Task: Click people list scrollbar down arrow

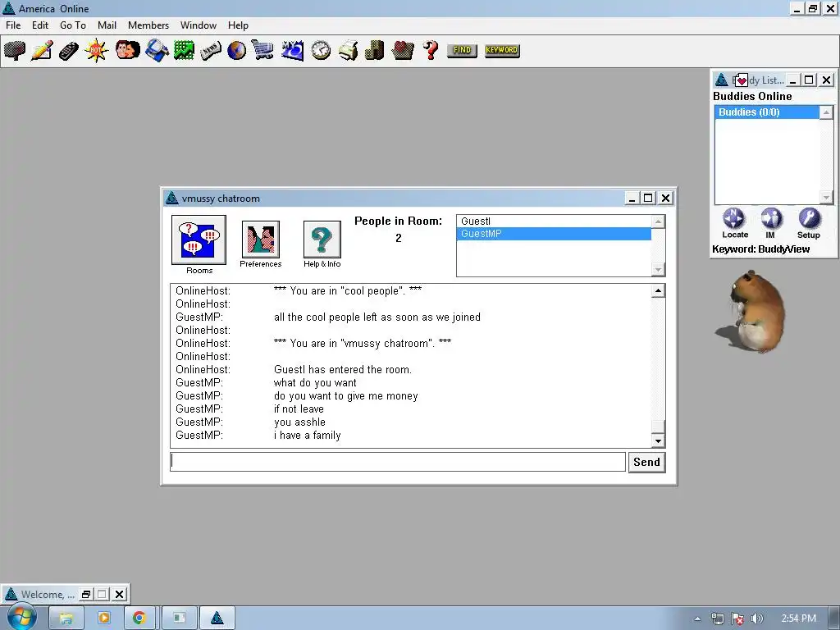Action: [x=658, y=269]
